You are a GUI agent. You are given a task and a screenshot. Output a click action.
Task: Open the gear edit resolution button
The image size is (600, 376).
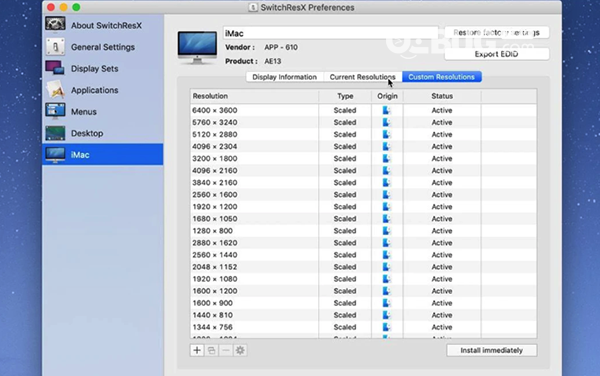click(x=240, y=350)
